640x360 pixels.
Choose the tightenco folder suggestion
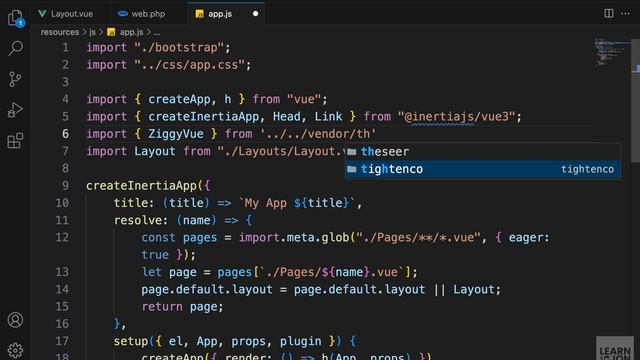point(483,169)
